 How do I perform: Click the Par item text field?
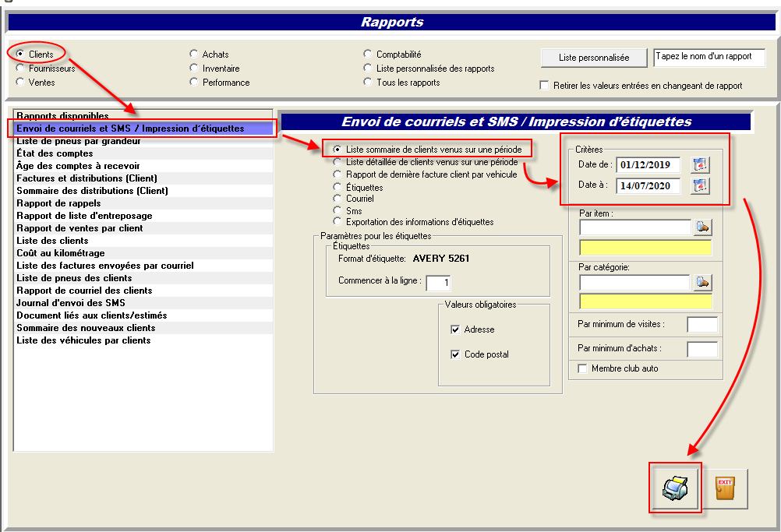pos(635,227)
